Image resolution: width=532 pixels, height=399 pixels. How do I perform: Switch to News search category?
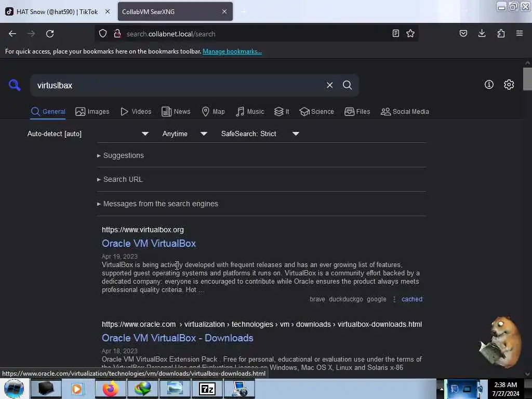pos(176,111)
